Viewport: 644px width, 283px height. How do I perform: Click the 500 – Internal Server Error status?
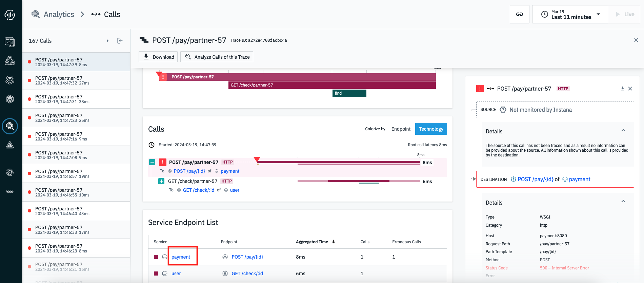564,268
